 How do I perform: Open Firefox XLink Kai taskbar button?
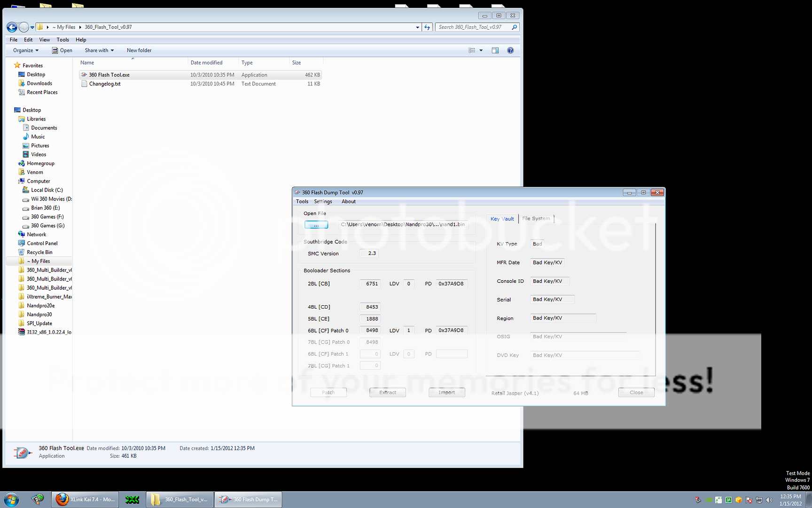(85, 499)
